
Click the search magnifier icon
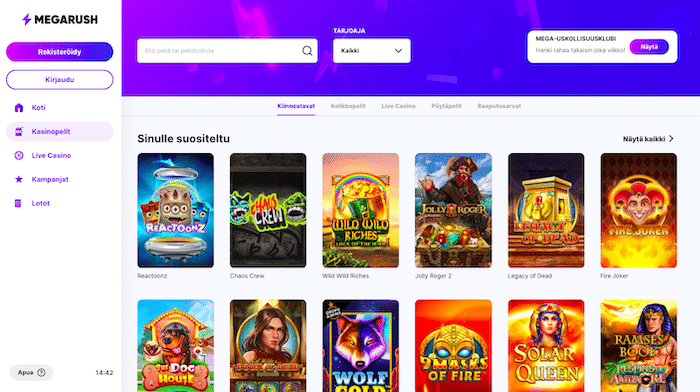307,51
